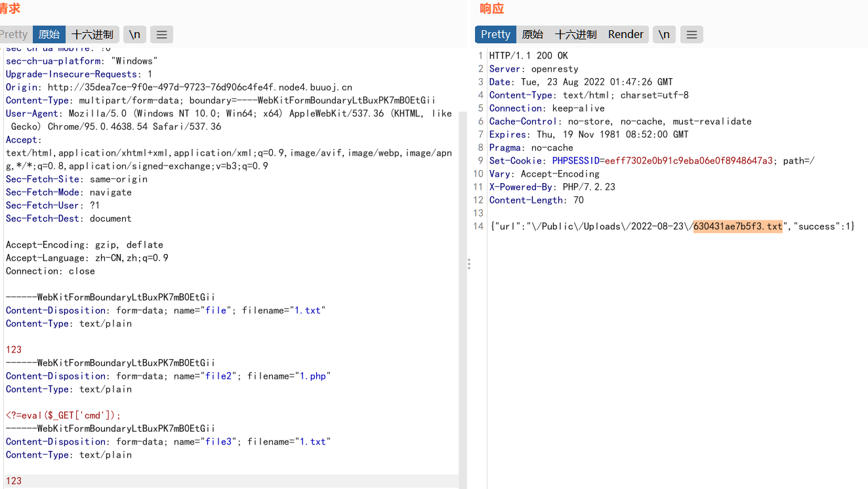Switch response to 十六进制 hex tab

click(x=575, y=35)
